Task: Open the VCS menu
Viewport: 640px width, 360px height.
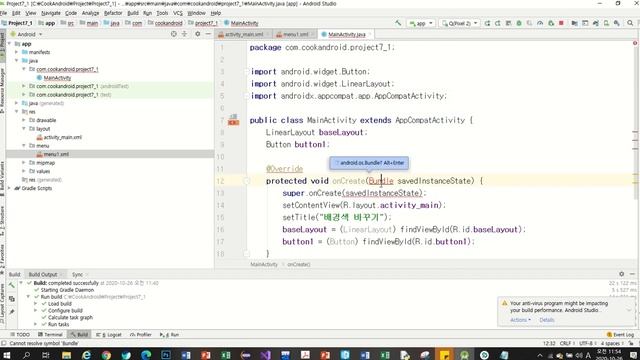Action: tap(178, 13)
